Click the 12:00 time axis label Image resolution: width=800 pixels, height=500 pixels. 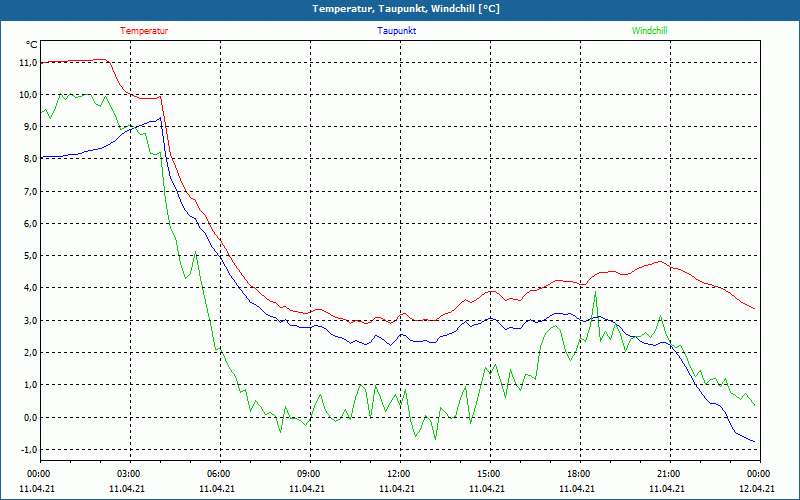(x=398, y=473)
